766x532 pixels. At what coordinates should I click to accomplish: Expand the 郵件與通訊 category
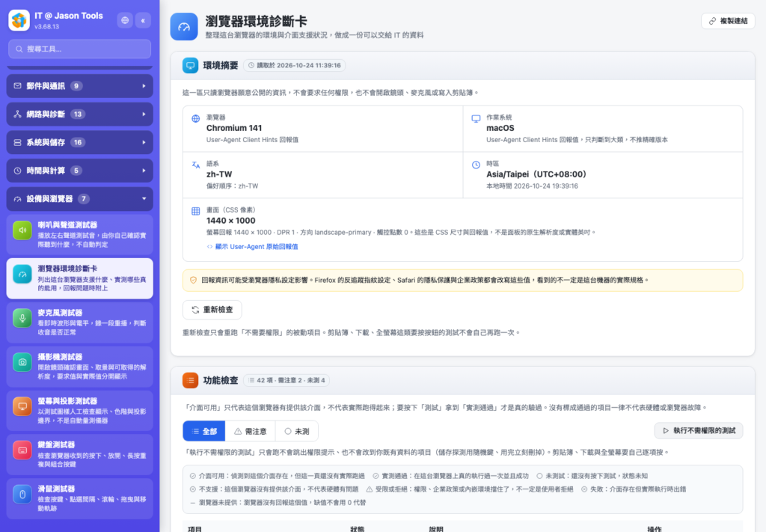click(79, 86)
